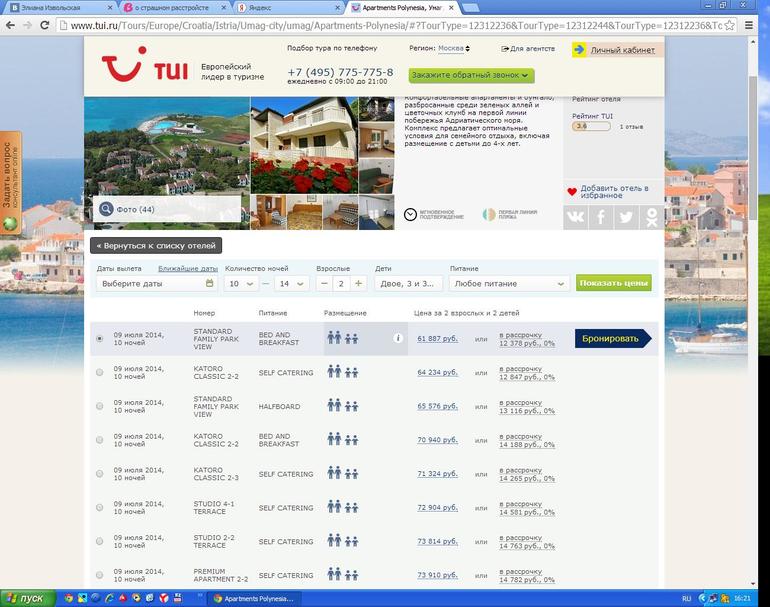
Task: Select radio for KATORO CLASSIC 2-2 bed and breakfast
Action: (100, 440)
